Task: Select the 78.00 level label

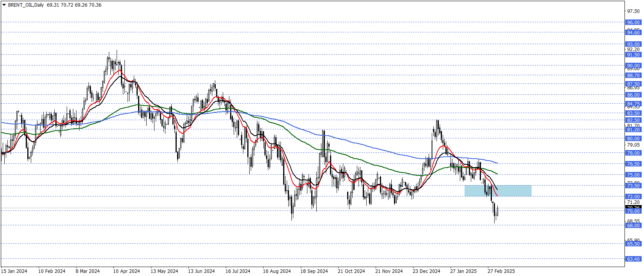Action: point(633,153)
